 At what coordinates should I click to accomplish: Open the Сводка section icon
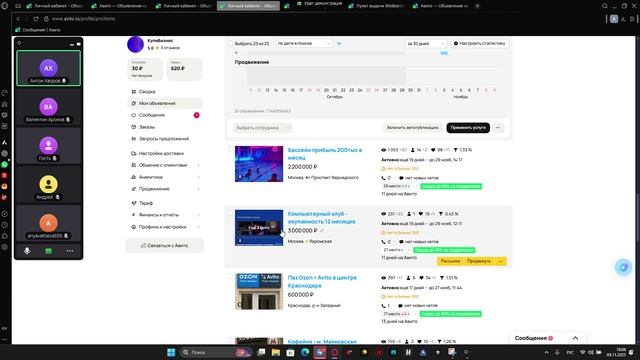click(133, 92)
